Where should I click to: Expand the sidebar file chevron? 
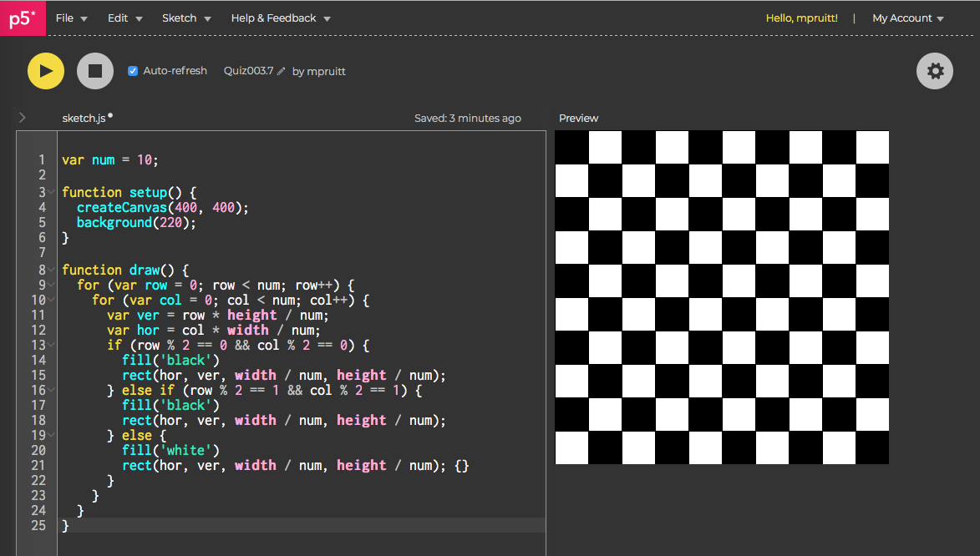pyautogui.click(x=23, y=118)
